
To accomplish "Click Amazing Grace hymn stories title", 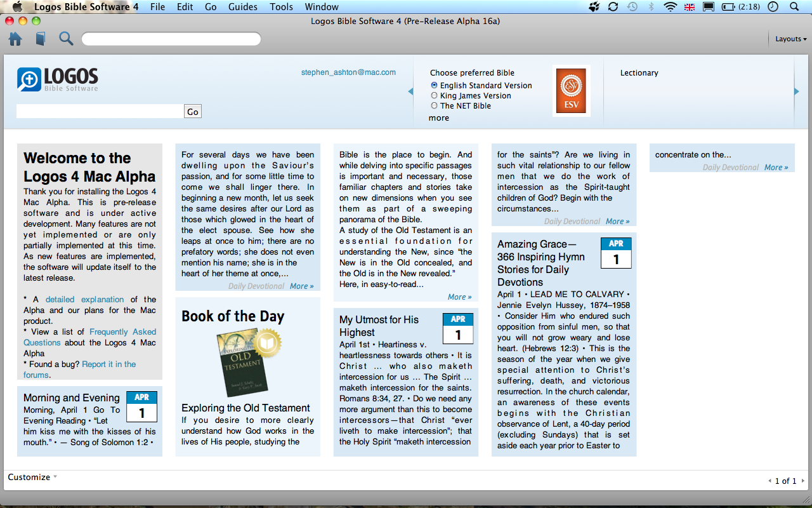I will [x=541, y=263].
